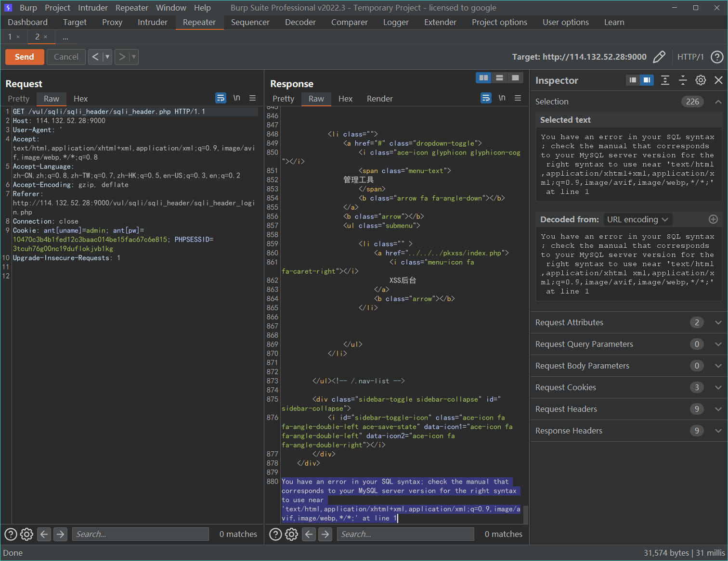
Task: Open Request search settings gear
Action: coord(27,534)
